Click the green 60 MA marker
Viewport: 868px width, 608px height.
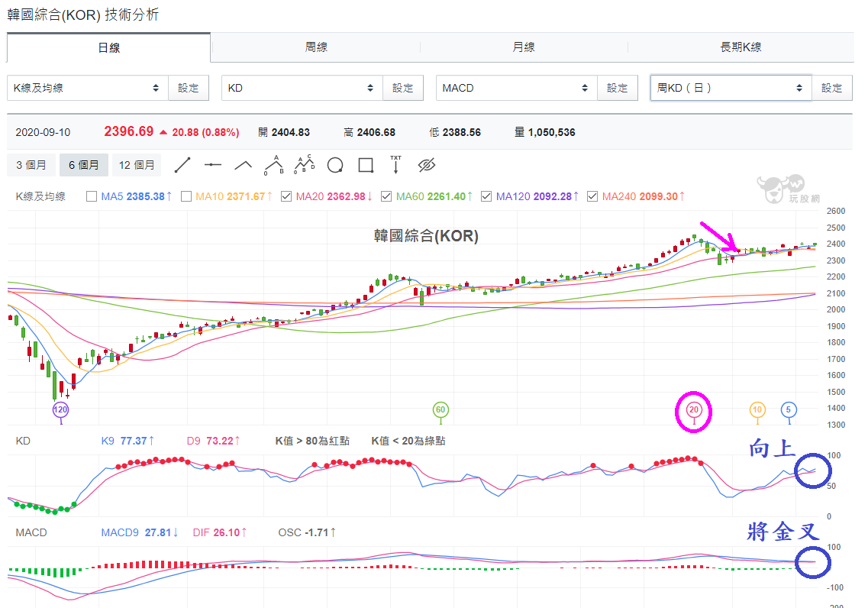440,409
